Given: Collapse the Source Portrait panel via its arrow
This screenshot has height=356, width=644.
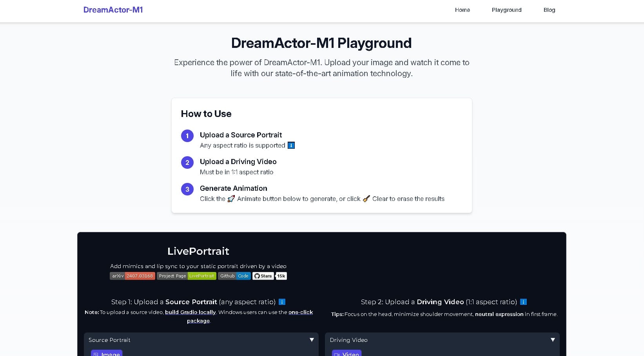Looking at the screenshot, I should coord(312,340).
